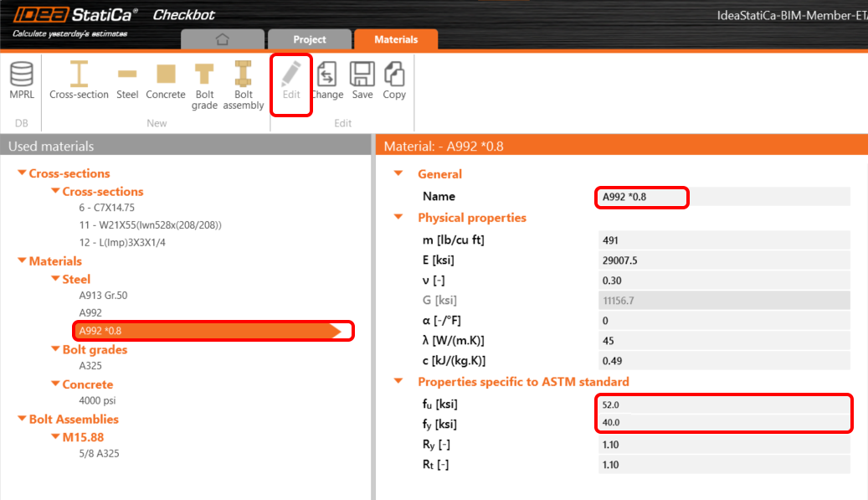Collapse the Physical properties section

(x=398, y=217)
